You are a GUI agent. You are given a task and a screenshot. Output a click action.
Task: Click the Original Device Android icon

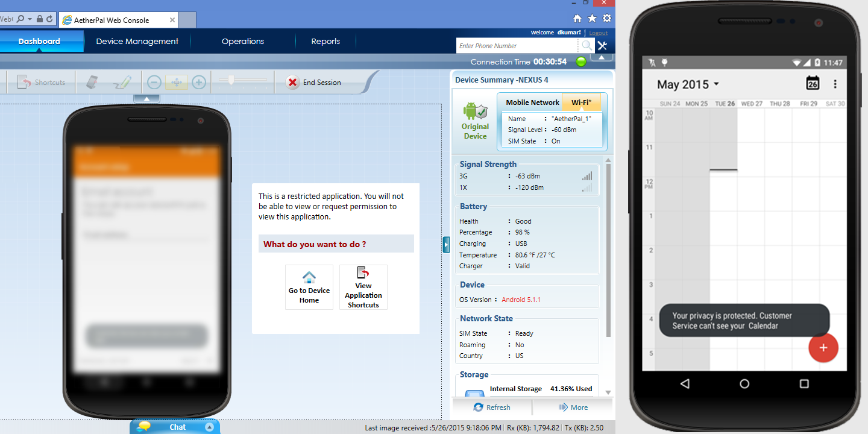pyautogui.click(x=475, y=110)
